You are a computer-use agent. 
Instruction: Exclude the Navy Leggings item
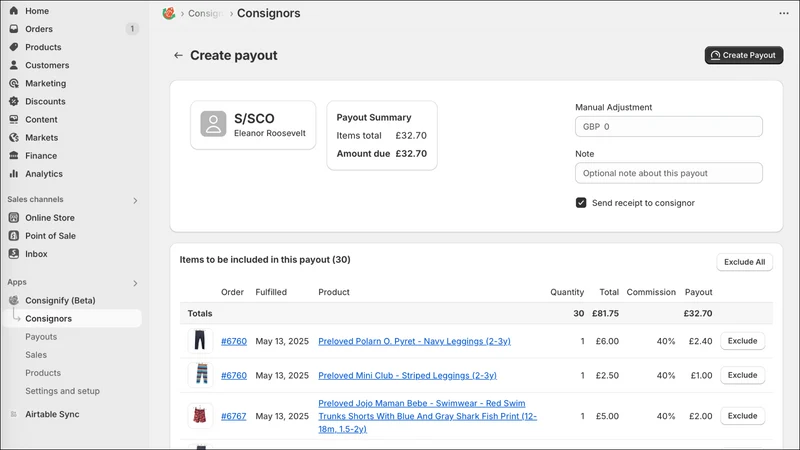742,341
